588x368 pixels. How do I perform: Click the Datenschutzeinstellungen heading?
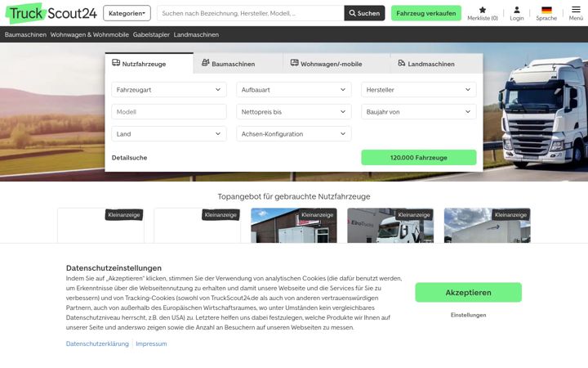pos(114,268)
